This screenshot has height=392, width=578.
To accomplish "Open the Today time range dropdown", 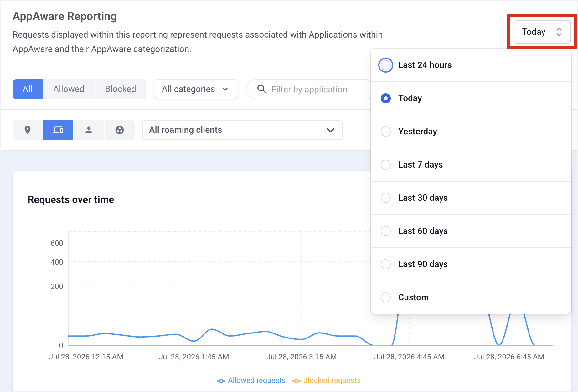I will coord(542,32).
